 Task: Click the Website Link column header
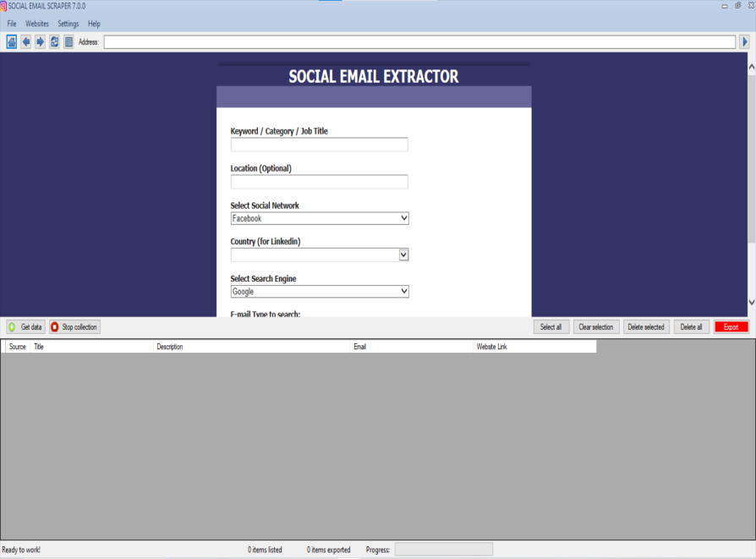pyautogui.click(x=534, y=347)
